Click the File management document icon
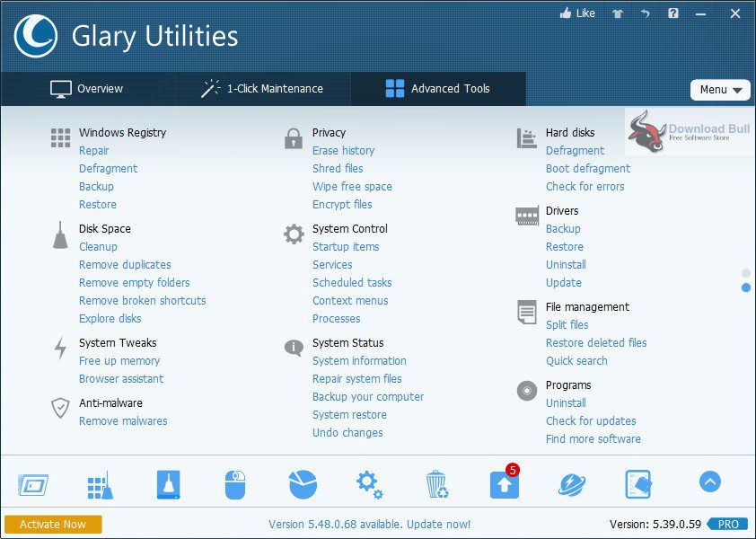 point(527,312)
